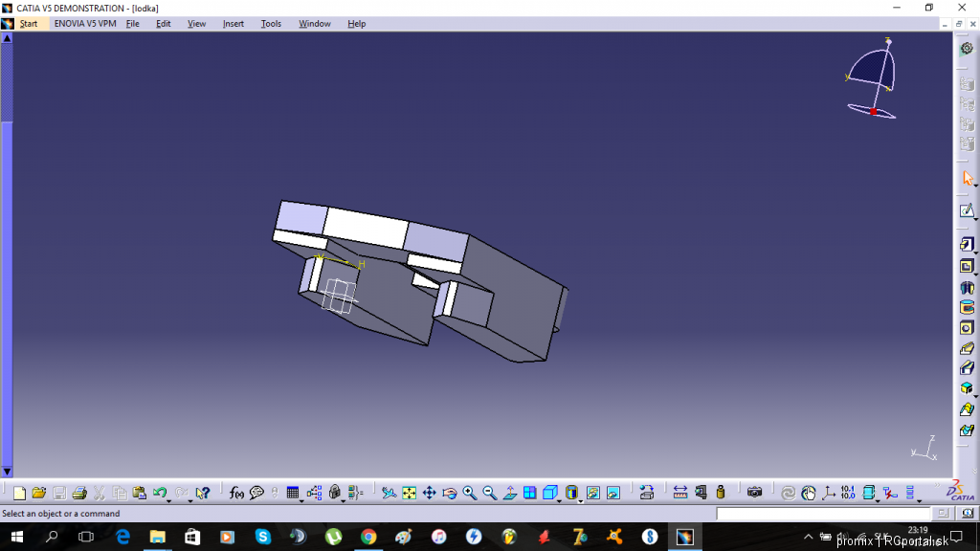The image size is (980, 551).
Task: Choose the Rib sweep tool
Action: [x=967, y=348]
